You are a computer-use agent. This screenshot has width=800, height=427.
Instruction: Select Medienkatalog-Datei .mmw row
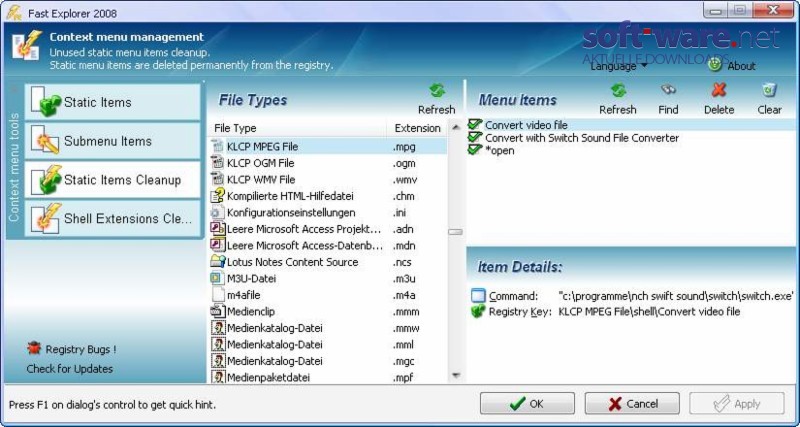pos(328,328)
